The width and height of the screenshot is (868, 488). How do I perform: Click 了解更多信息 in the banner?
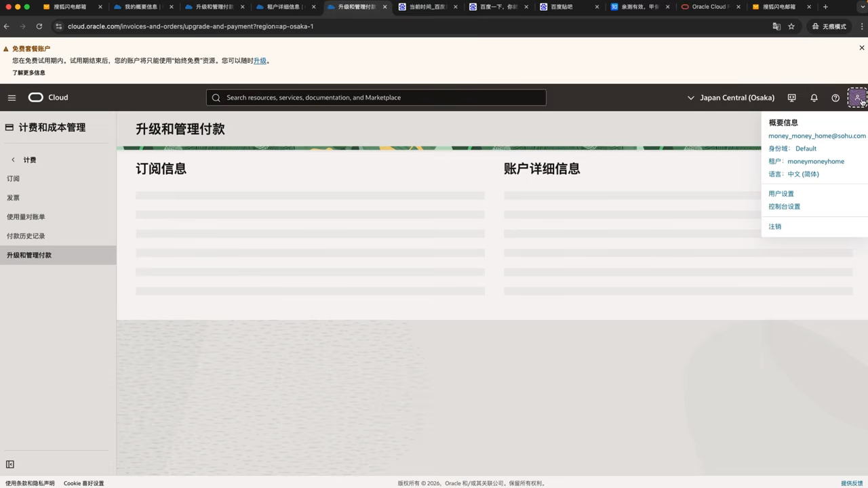pyautogui.click(x=28, y=73)
